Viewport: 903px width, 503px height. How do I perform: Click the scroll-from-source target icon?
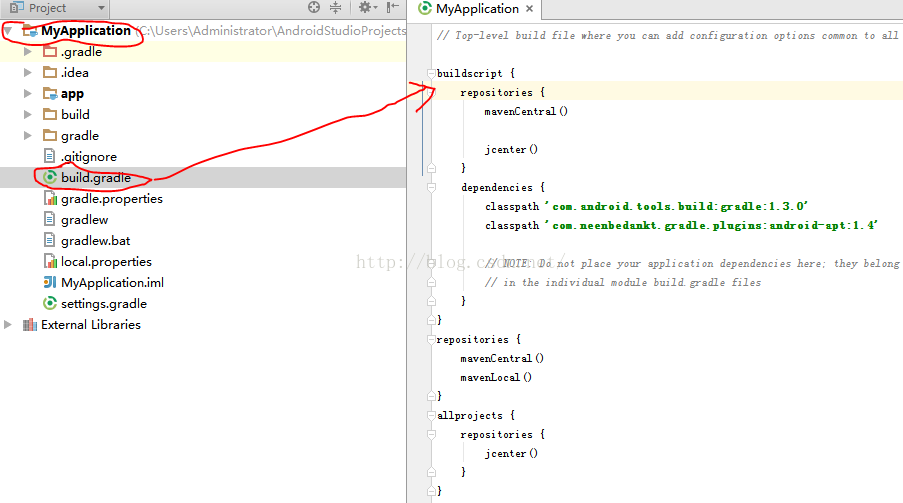click(x=314, y=7)
